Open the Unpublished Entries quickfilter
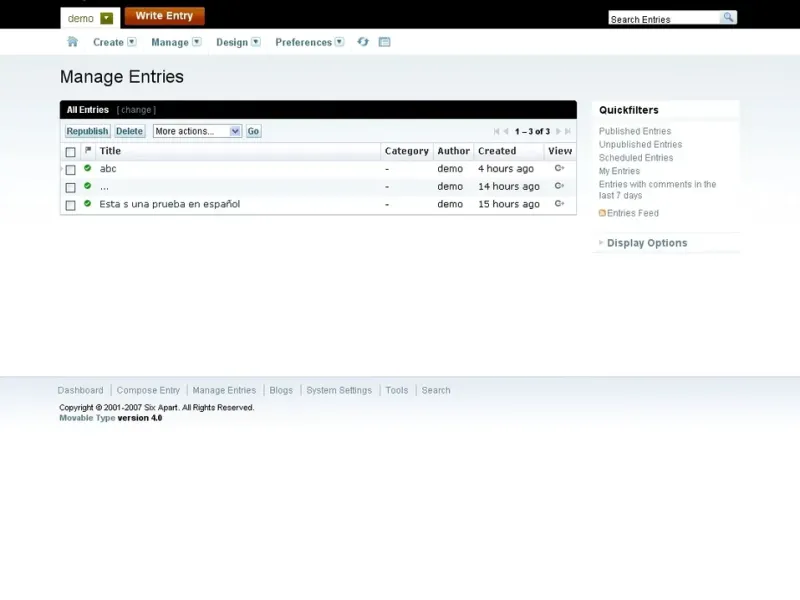800x600 pixels. point(640,144)
